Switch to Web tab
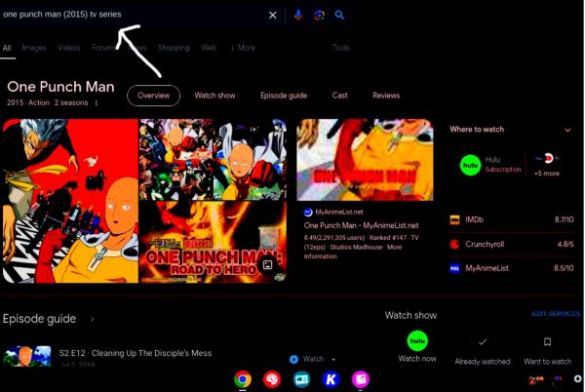Screen dimensions: 585x392 point(209,48)
